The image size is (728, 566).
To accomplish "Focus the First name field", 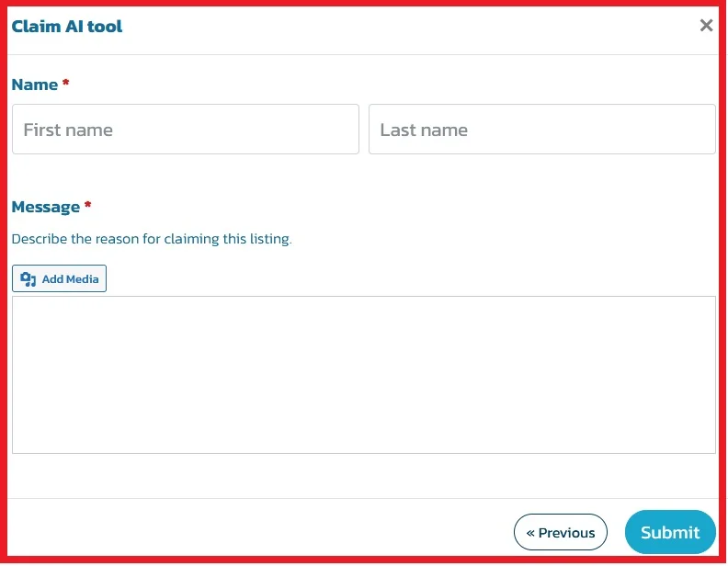I will click(185, 130).
